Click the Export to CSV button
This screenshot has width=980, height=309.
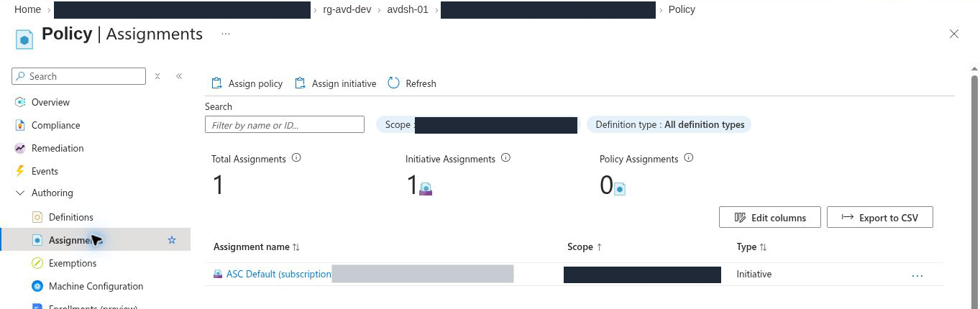coord(880,218)
